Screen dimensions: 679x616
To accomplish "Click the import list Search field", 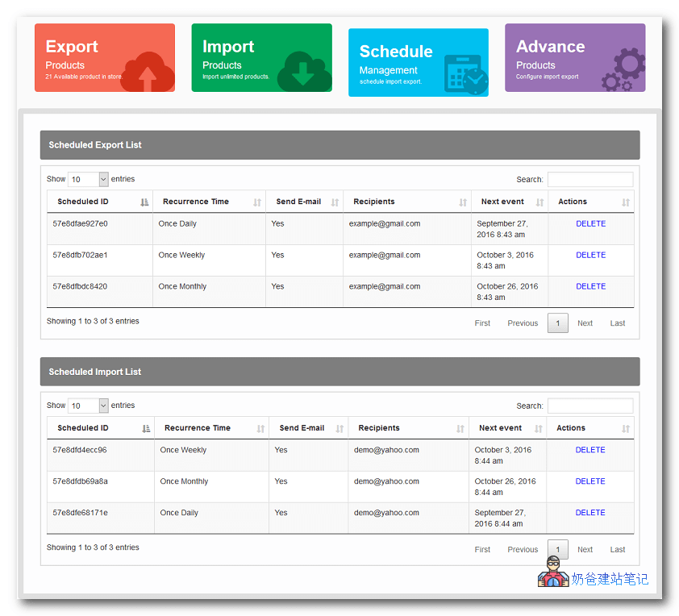I will [589, 406].
